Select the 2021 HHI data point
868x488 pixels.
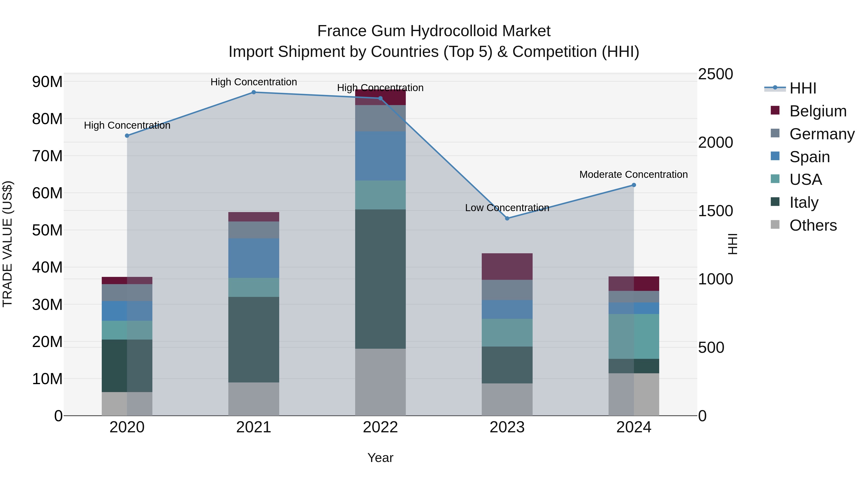[x=254, y=92]
